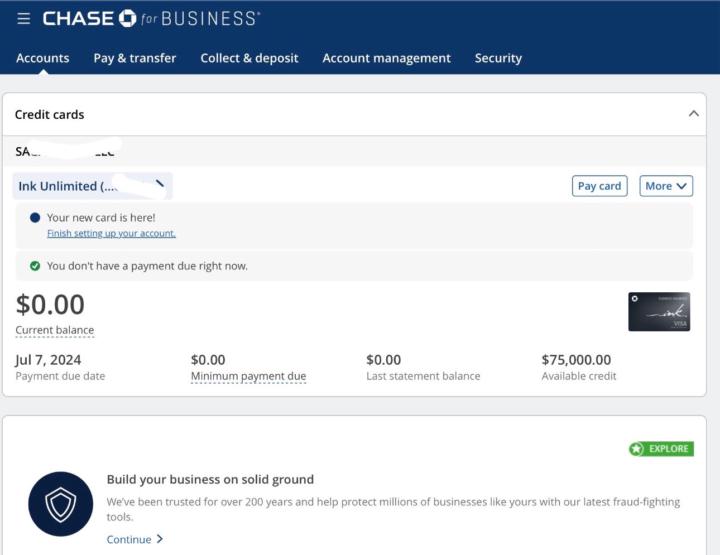
Task: Open the hamburger navigation menu
Action: (x=23, y=18)
